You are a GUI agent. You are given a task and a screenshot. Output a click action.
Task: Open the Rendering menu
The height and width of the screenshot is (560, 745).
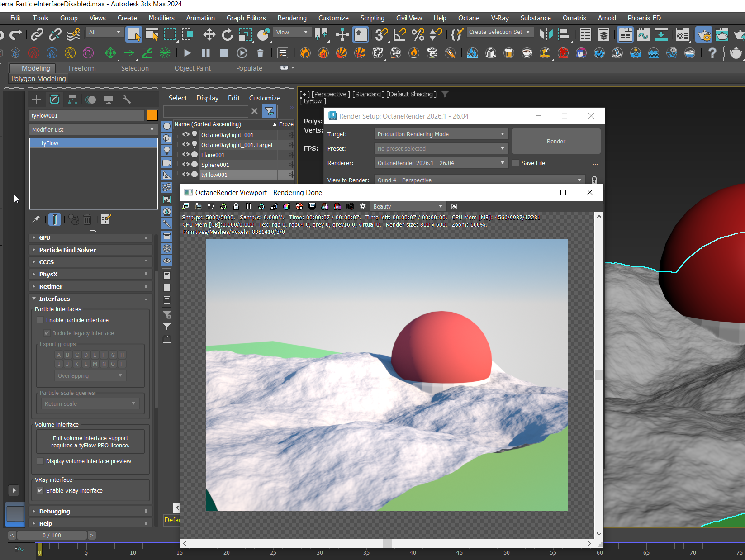(292, 18)
